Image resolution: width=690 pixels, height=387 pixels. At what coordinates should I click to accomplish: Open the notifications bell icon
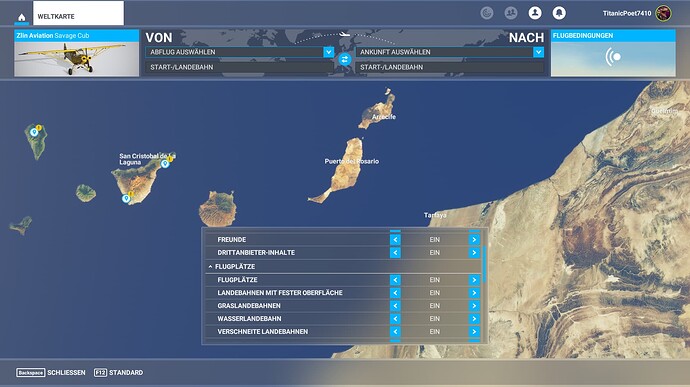click(x=559, y=13)
